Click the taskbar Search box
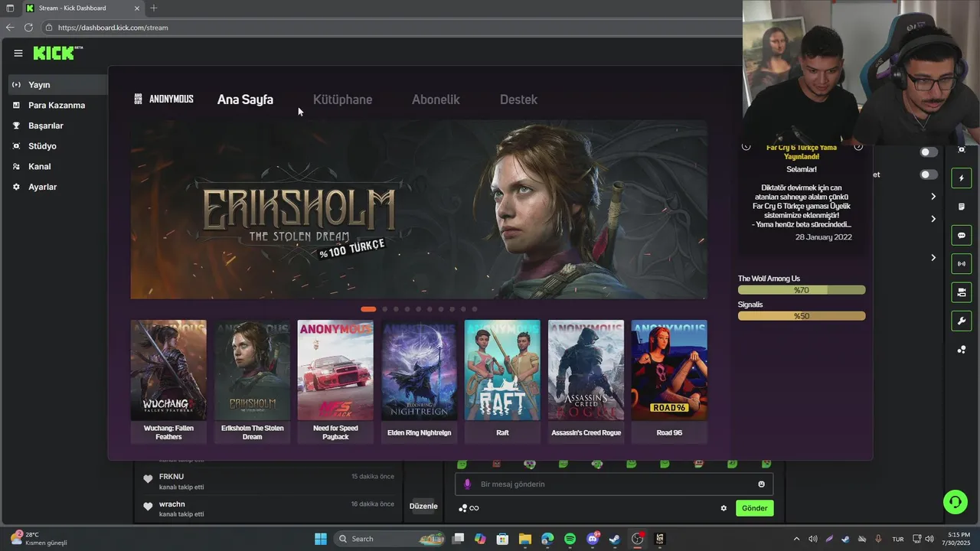980x551 pixels. pos(390,539)
